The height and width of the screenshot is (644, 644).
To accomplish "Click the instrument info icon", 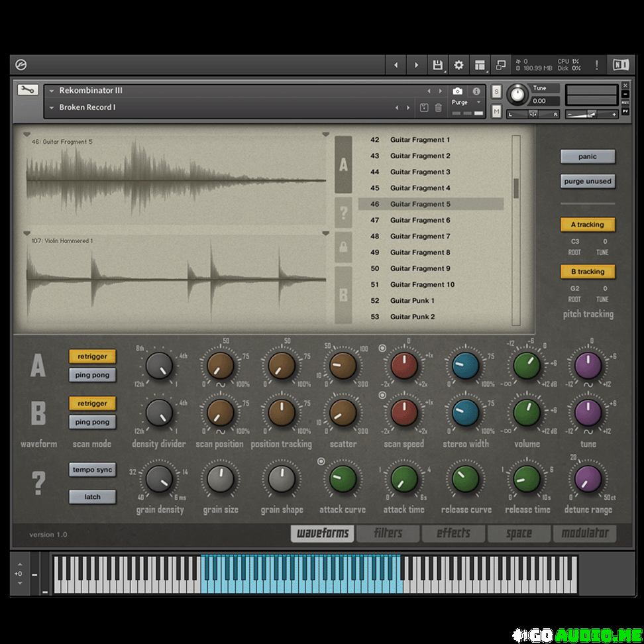I will click(476, 91).
